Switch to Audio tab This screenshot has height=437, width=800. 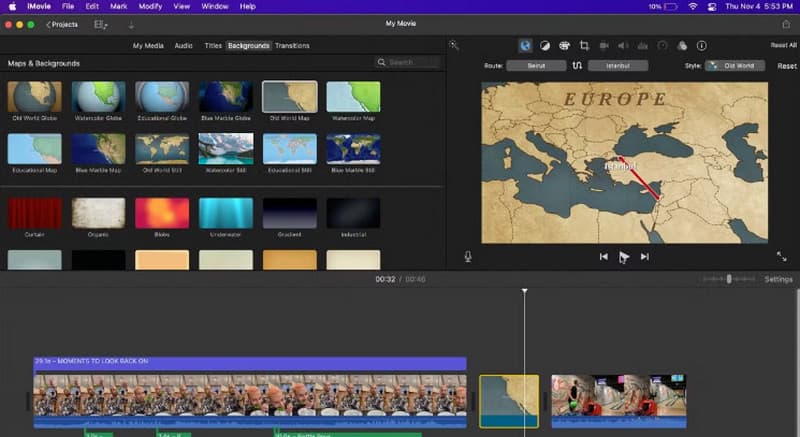coord(184,46)
